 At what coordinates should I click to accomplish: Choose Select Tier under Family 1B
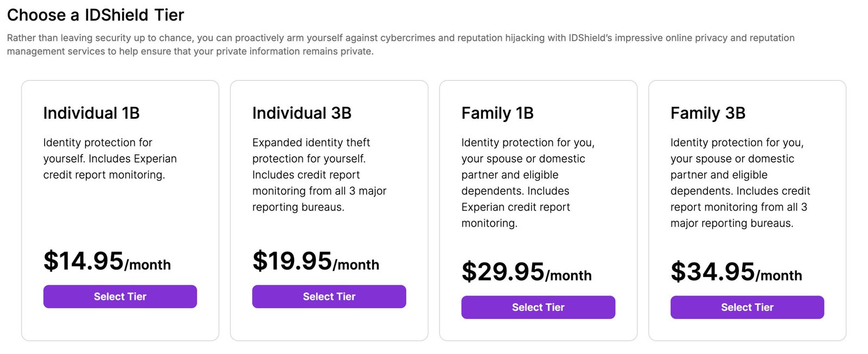tap(538, 307)
